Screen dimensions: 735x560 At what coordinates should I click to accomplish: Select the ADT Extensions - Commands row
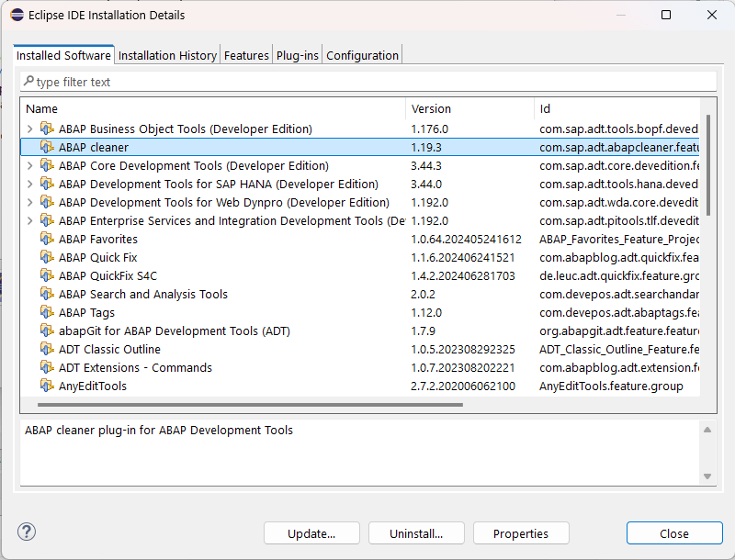[x=360, y=367]
